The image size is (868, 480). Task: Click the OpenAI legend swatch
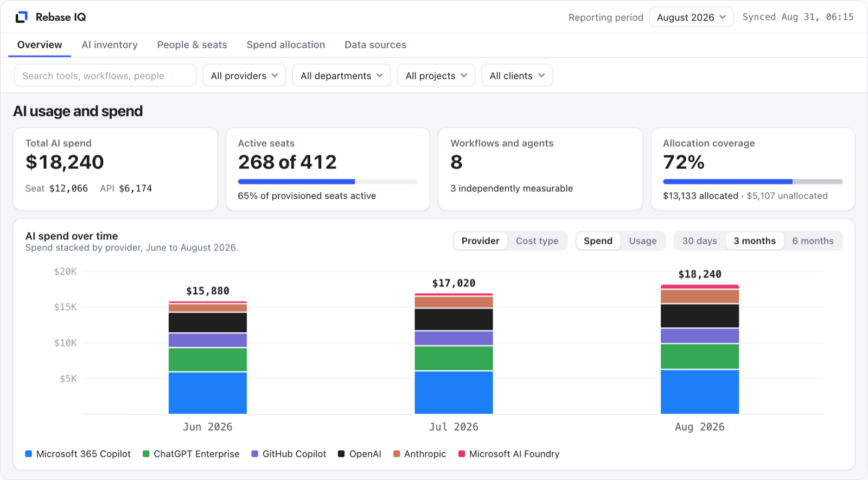tap(341, 454)
